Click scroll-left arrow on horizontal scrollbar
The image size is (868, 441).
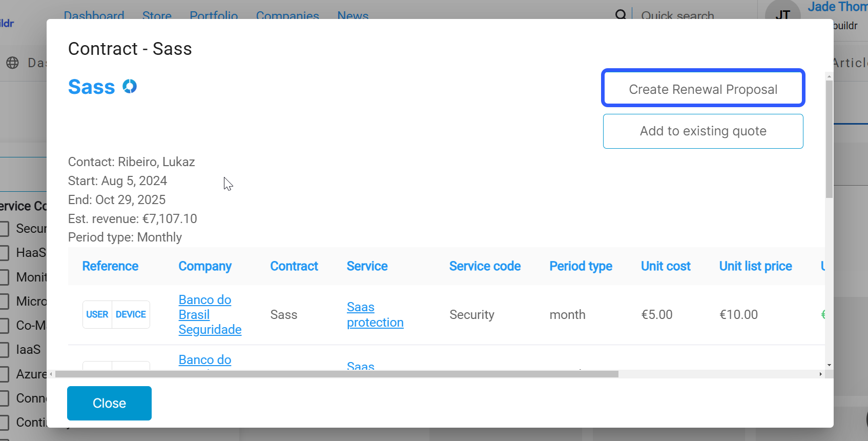pos(51,374)
